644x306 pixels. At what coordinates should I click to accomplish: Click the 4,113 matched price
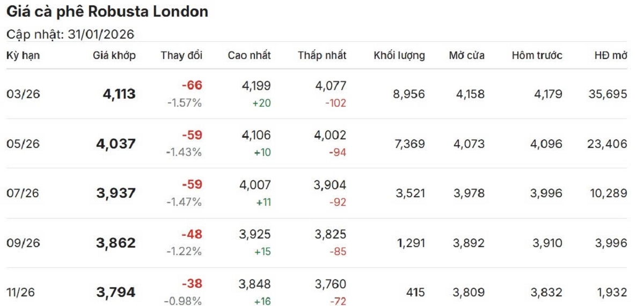[119, 94]
